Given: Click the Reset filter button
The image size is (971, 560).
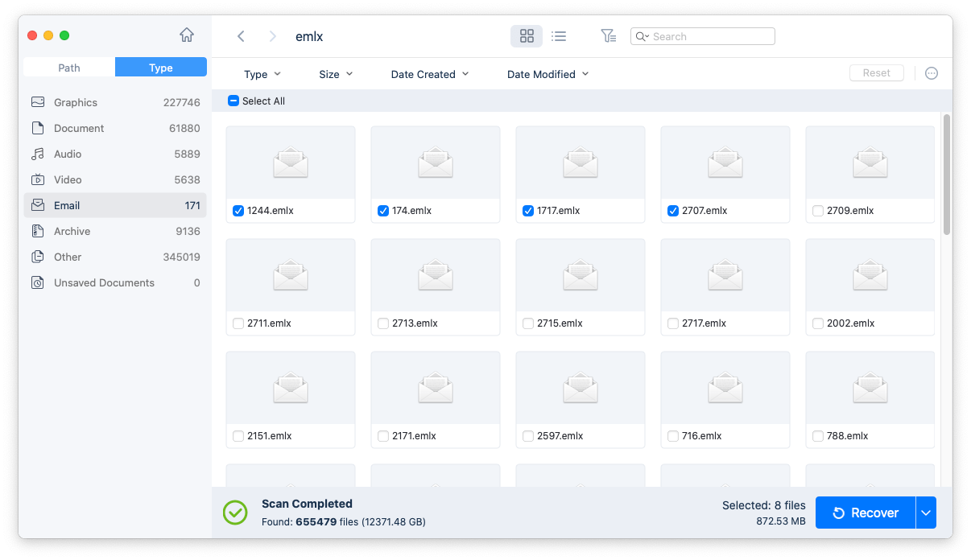Looking at the screenshot, I should pyautogui.click(x=877, y=72).
